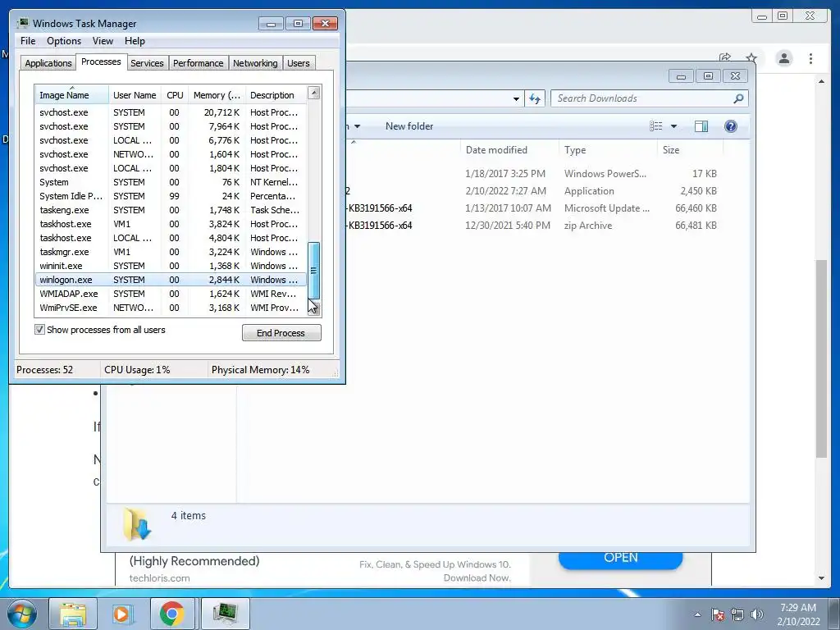This screenshot has height=630, width=840.
Task: Click the Explorer help question mark icon
Action: [730, 126]
